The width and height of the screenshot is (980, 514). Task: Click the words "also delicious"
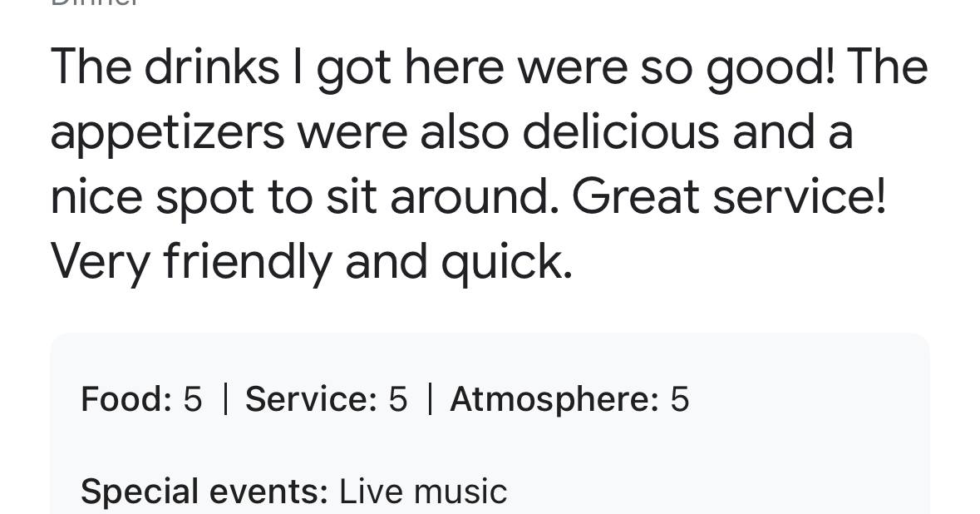coord(569,132)
